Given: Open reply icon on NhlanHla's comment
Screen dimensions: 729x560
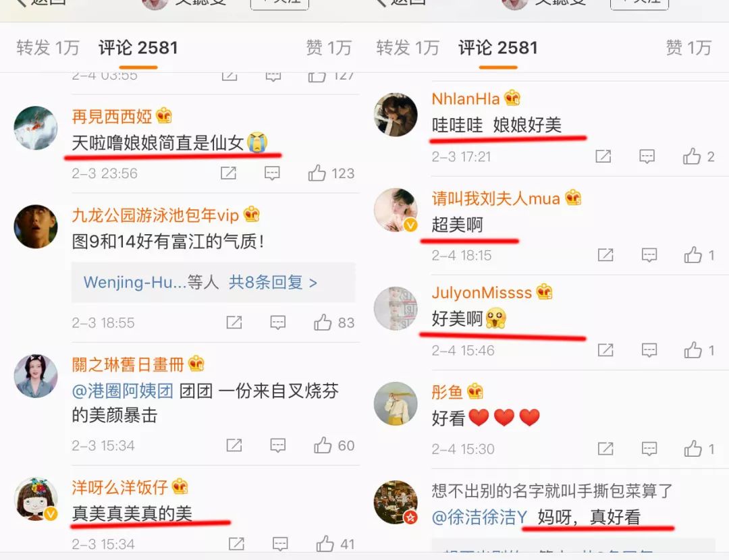Looking at the screenshot, I should click(647, 157).
